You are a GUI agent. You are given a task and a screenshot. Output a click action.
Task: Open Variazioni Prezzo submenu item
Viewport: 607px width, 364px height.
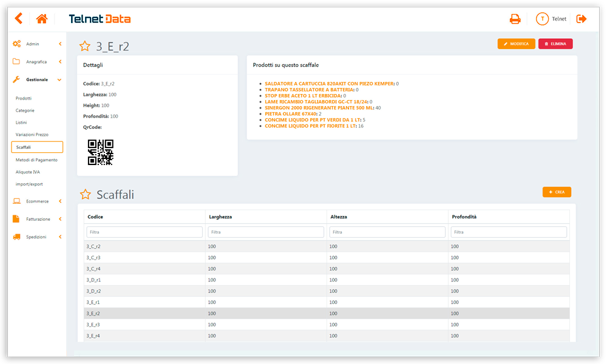[x=32, y=134]
